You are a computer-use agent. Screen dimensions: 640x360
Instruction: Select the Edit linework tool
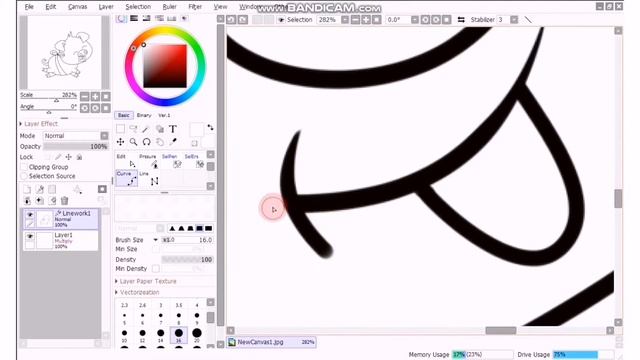(x=127, y=161)
